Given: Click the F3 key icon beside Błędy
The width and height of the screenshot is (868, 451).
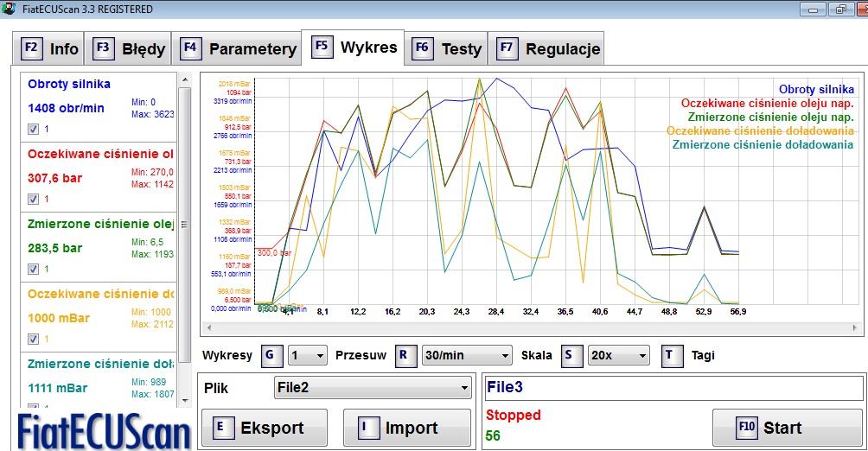Looking at the screenshot, I should [x=103, y=48].
